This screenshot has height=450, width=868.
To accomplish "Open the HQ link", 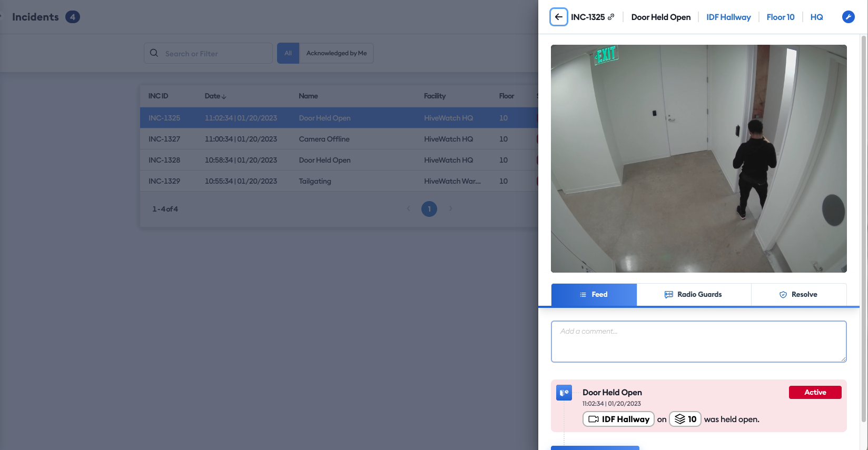I will 816,17.
